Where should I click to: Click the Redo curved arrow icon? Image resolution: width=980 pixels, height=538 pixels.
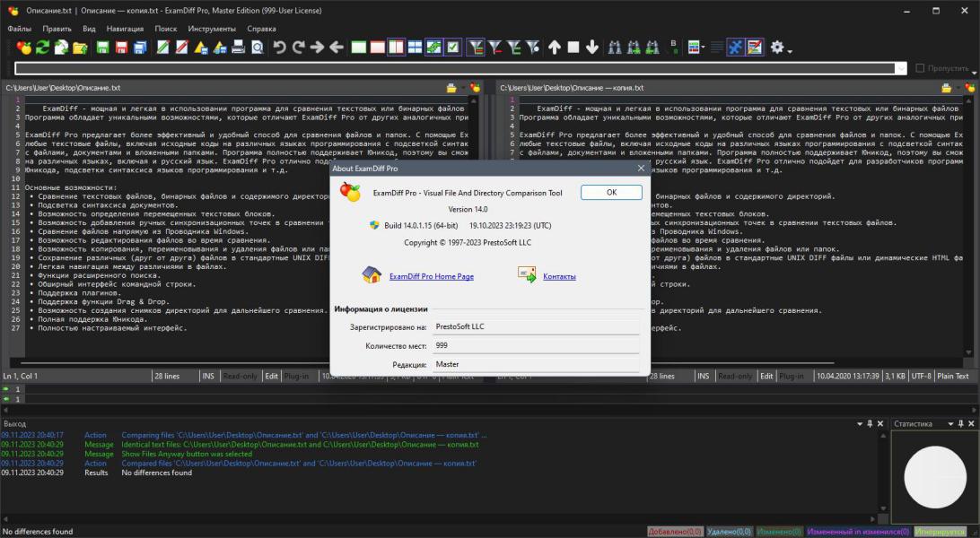[x=298, y=48]
